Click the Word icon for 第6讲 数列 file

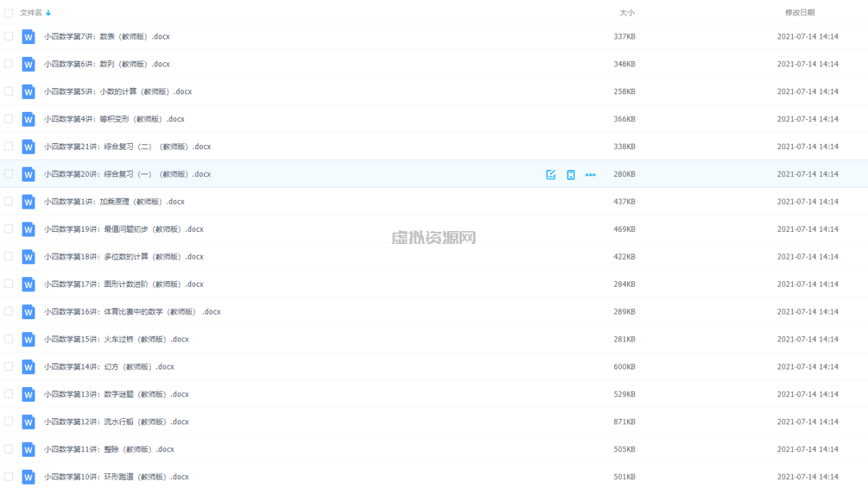click(28, 64)
